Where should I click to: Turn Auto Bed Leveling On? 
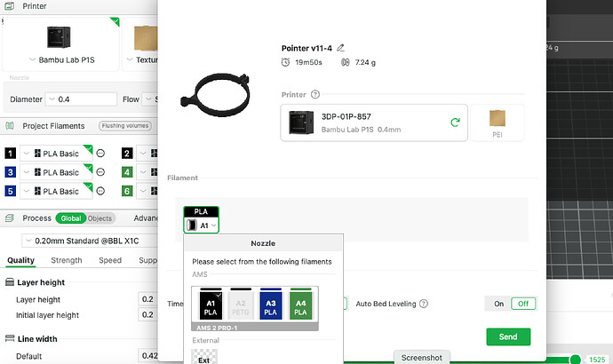pos(498,304)
